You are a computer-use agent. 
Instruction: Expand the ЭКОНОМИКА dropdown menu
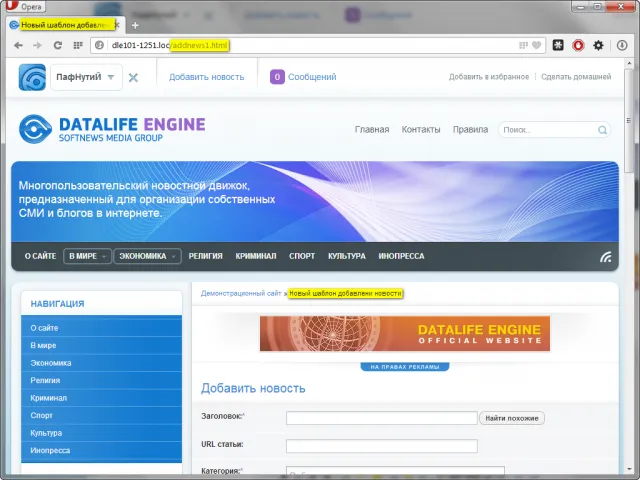[147, 256]
